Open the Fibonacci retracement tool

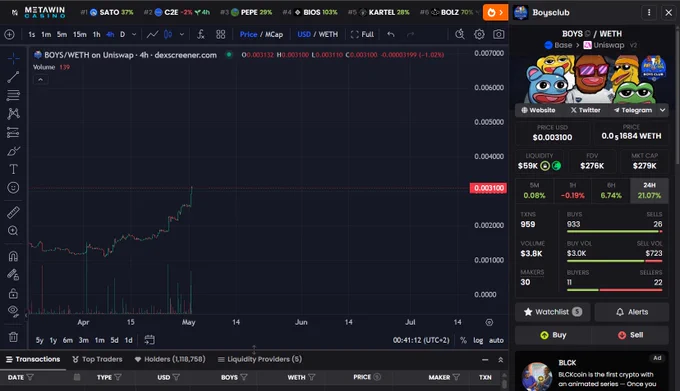[x=13, y=95]
